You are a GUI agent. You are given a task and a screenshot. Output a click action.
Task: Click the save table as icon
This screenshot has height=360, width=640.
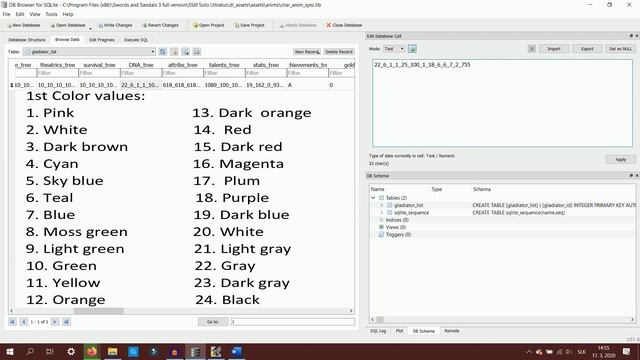(x=185, y=52)
